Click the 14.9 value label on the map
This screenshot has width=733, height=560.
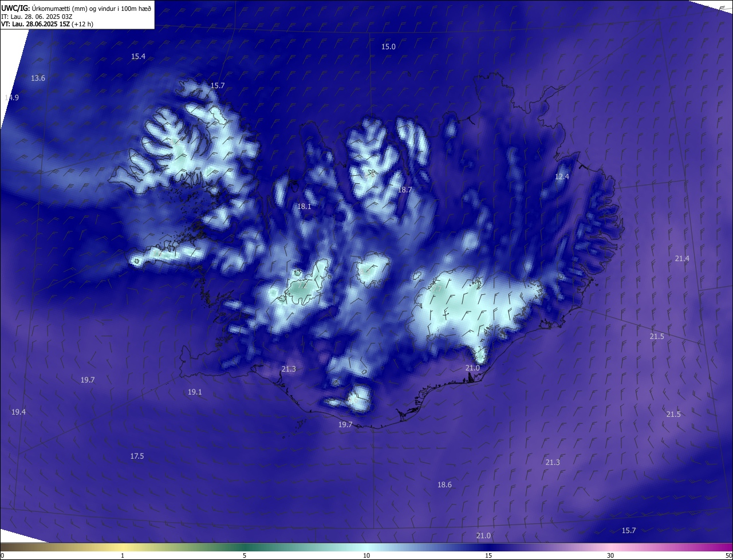point(11,97)
